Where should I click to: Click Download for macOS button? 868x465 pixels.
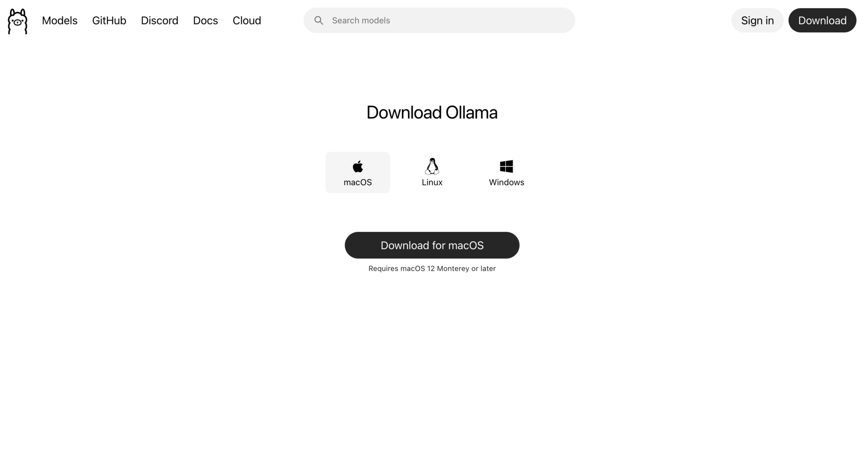point(432,245)
